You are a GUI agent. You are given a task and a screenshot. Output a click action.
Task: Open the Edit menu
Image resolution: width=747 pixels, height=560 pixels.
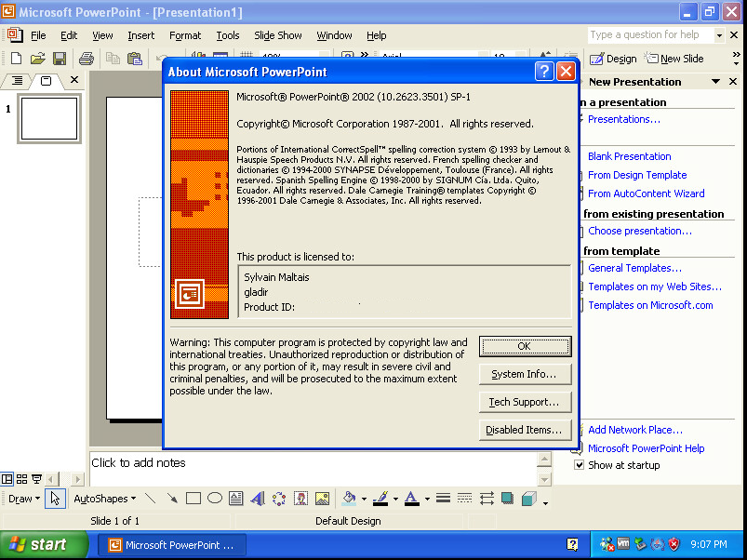69,35
